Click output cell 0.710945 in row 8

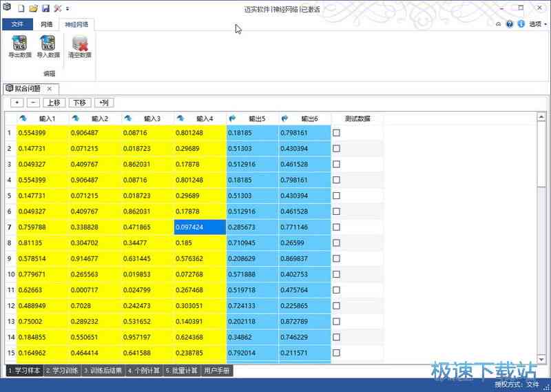tap(252, 243)
